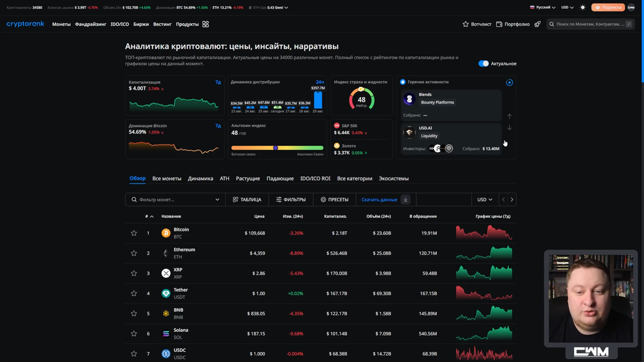Expand the coin filter dropdown arrow
The height and width of the screenshot is (362, 644).
[x=217, y=200]
